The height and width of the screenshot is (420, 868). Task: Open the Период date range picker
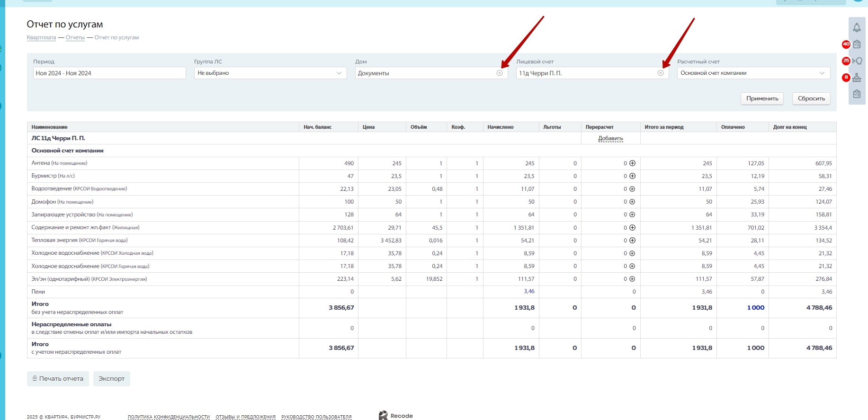(109, 73)
